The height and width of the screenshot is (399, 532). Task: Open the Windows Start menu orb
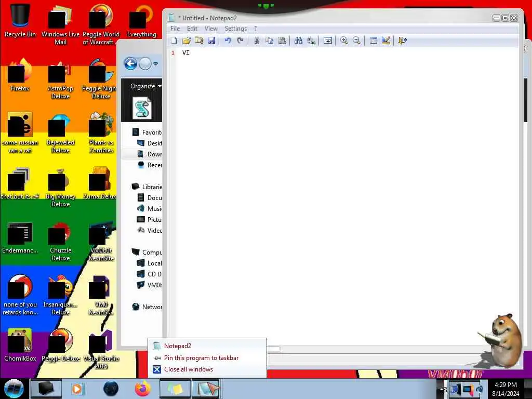coord(14,389)
